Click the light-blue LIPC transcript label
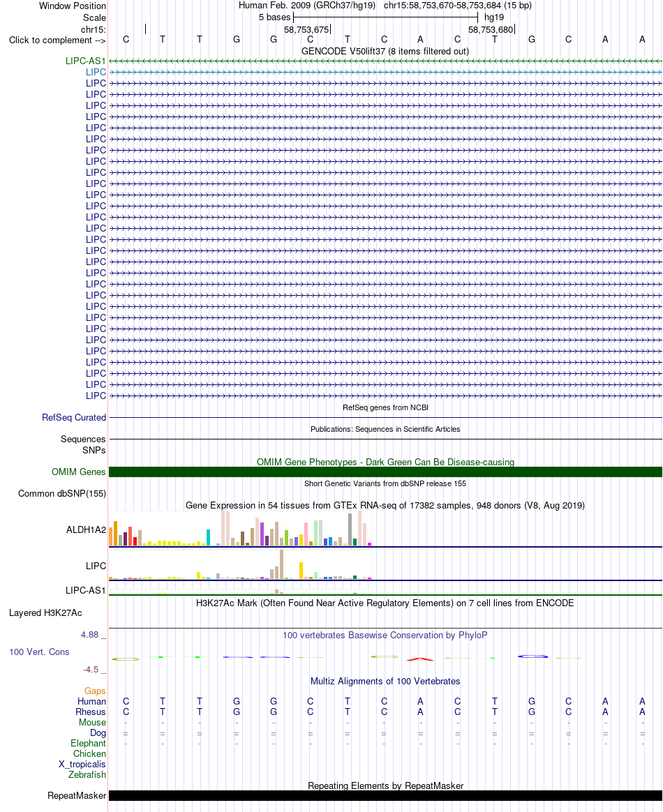 [96, 72]
